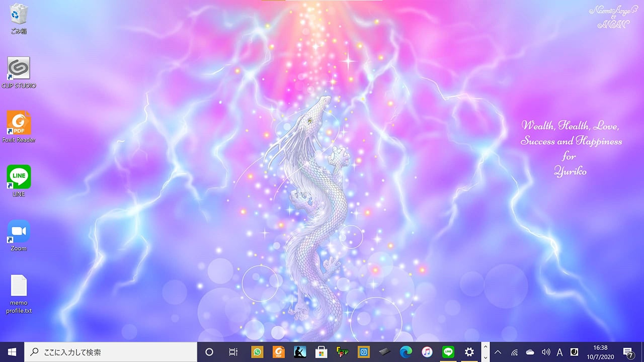Show hidden system tray icons
This screenshot has width=644, height=362.
point(498,352)
